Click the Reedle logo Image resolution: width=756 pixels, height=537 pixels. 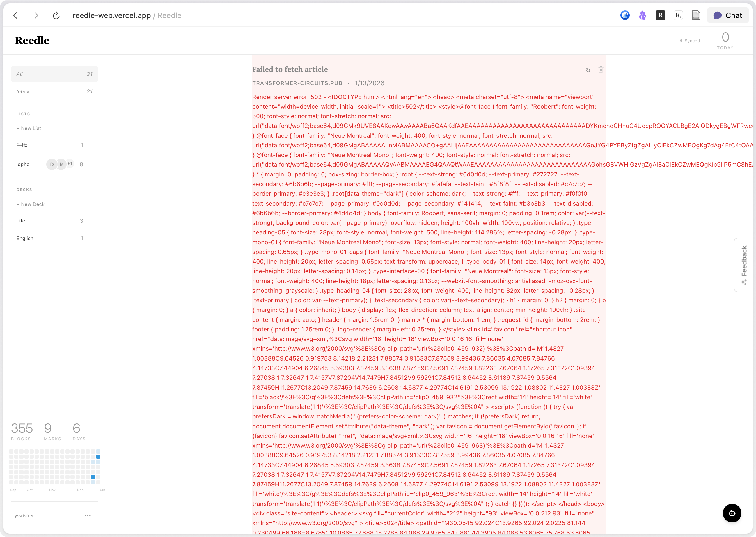point(32,40)
